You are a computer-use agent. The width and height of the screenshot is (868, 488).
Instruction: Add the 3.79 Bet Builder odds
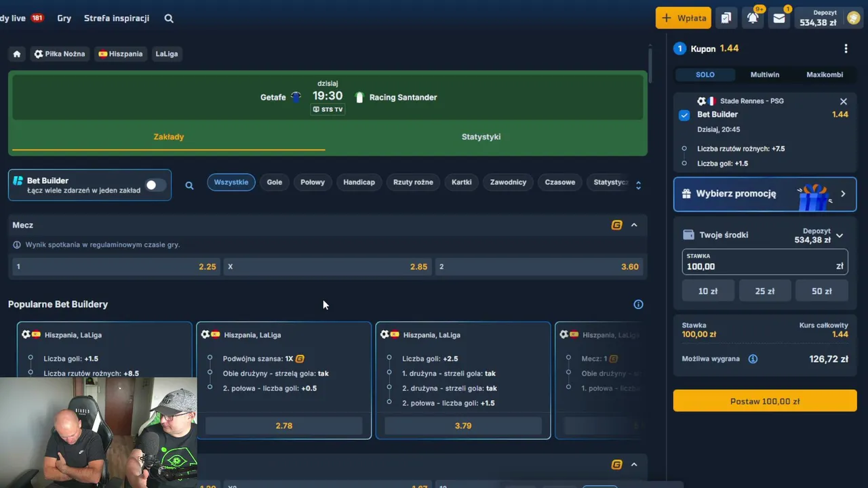coord(463,426)
